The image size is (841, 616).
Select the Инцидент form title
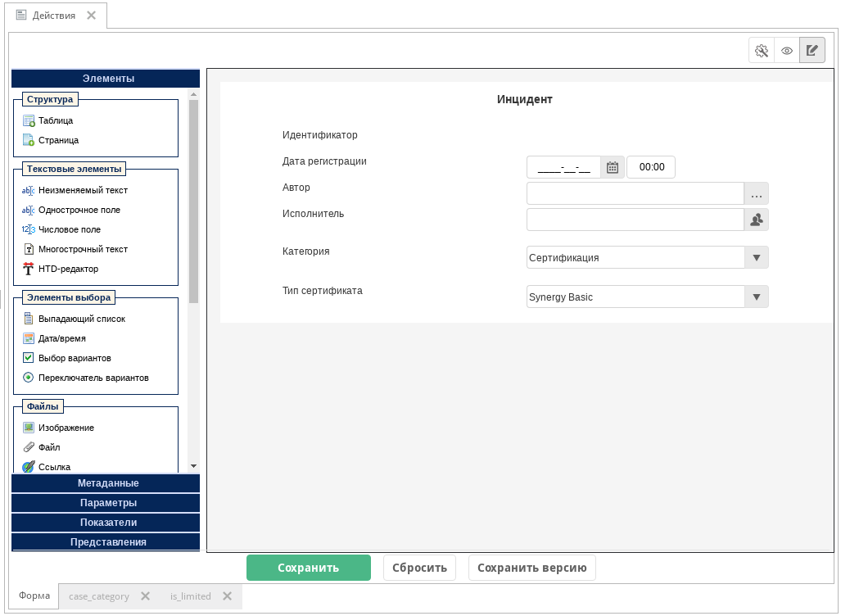tap(525, 99)
